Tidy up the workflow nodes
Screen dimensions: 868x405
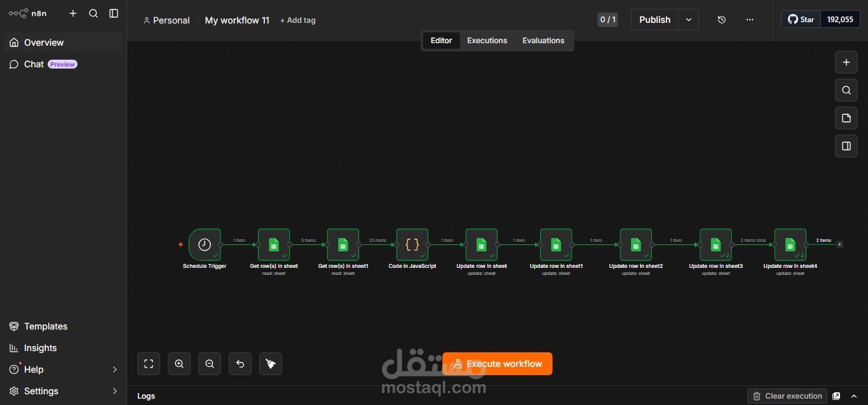tap(271, 364)
